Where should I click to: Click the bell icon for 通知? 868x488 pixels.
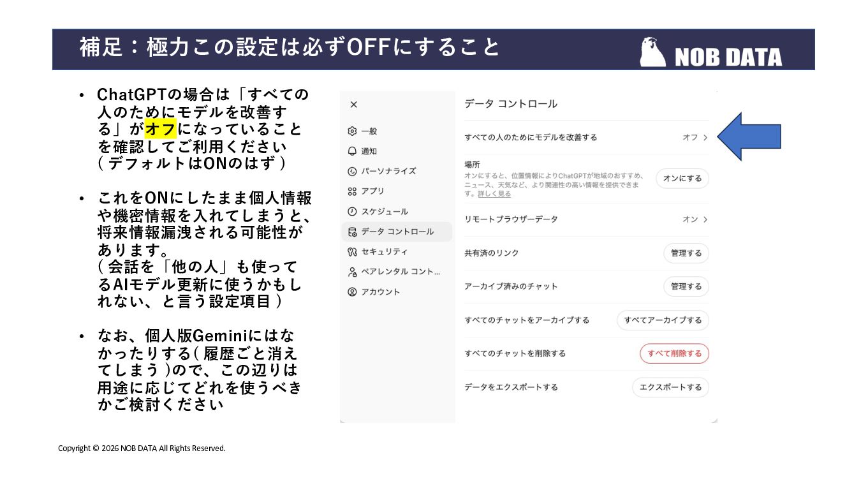click(x=352, y=151)
